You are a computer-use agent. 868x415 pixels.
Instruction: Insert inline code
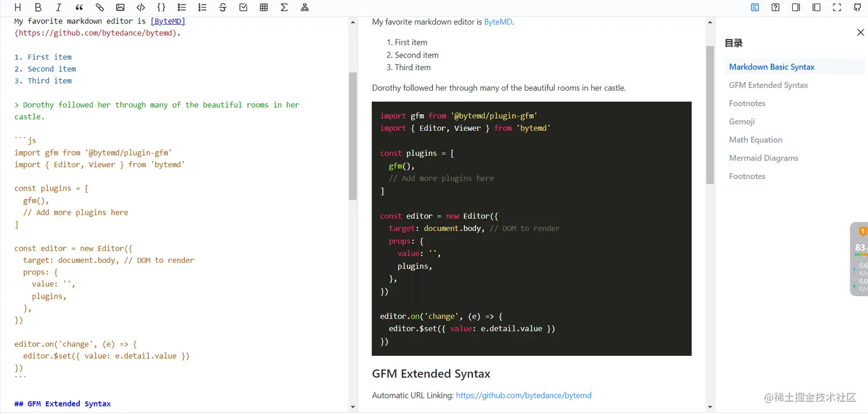pos(141,7)
